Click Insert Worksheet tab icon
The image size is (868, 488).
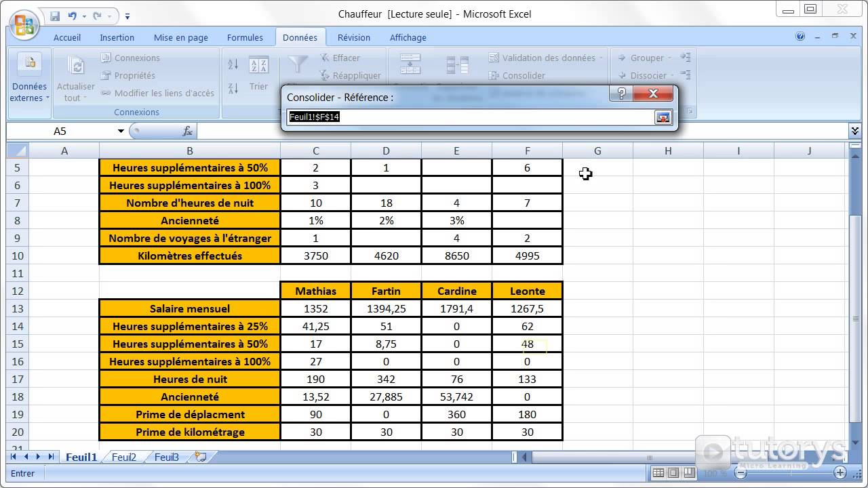pos(201,457)
